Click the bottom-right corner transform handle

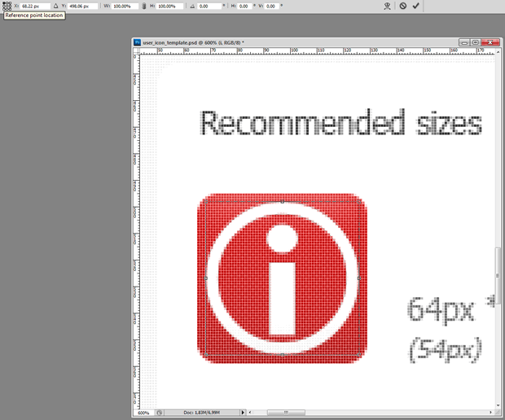(359, 355)
